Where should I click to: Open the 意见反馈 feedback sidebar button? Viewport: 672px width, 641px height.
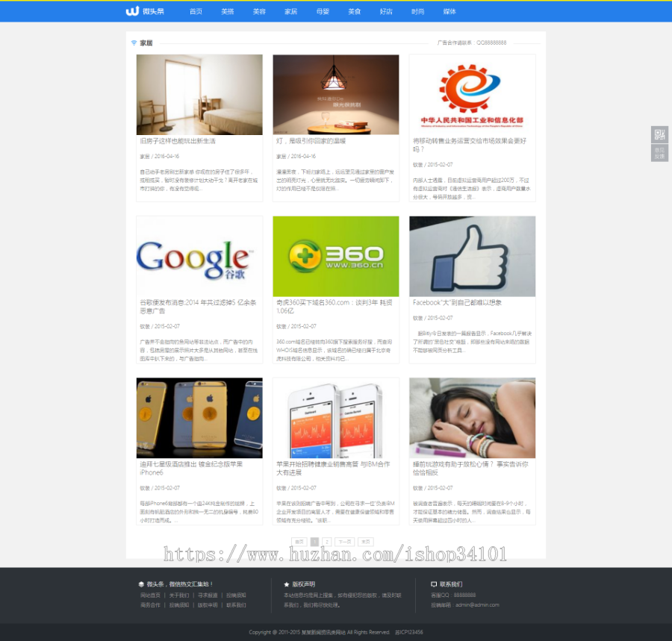(659, 153)
